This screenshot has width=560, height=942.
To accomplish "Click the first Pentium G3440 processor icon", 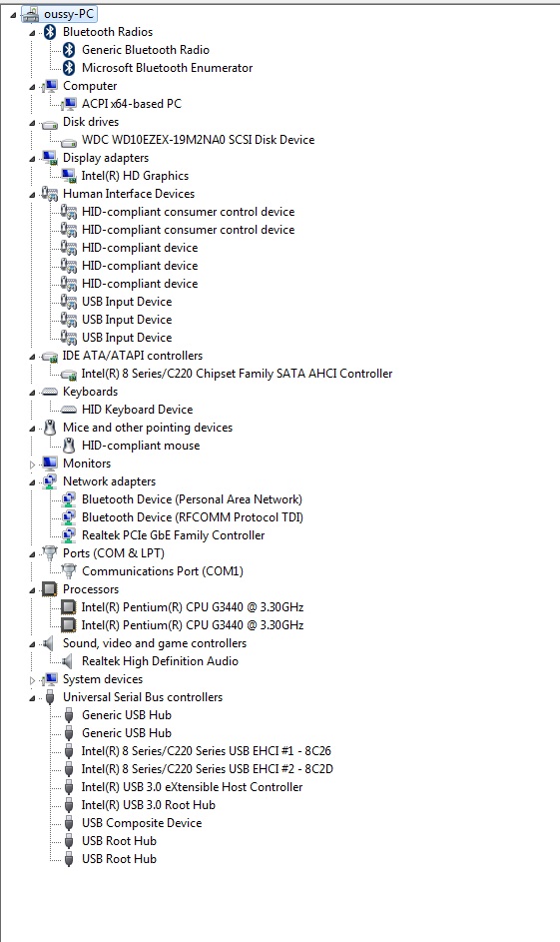I will coord(69,607).
